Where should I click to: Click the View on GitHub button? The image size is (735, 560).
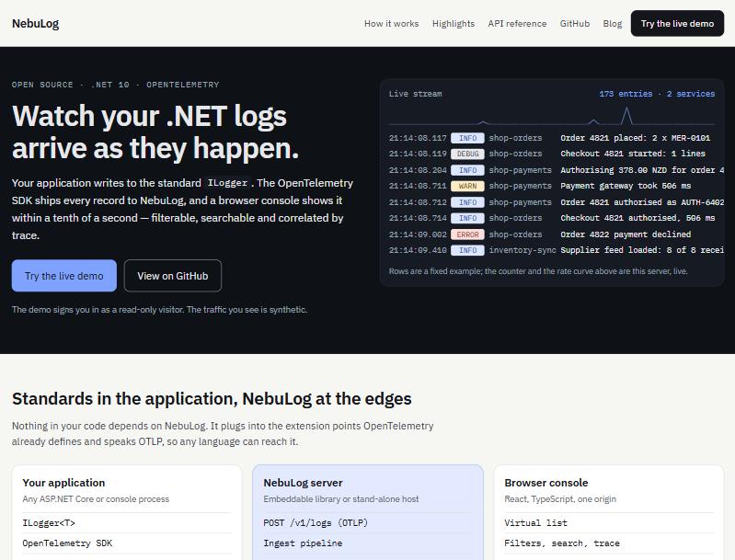pos(173,276)
